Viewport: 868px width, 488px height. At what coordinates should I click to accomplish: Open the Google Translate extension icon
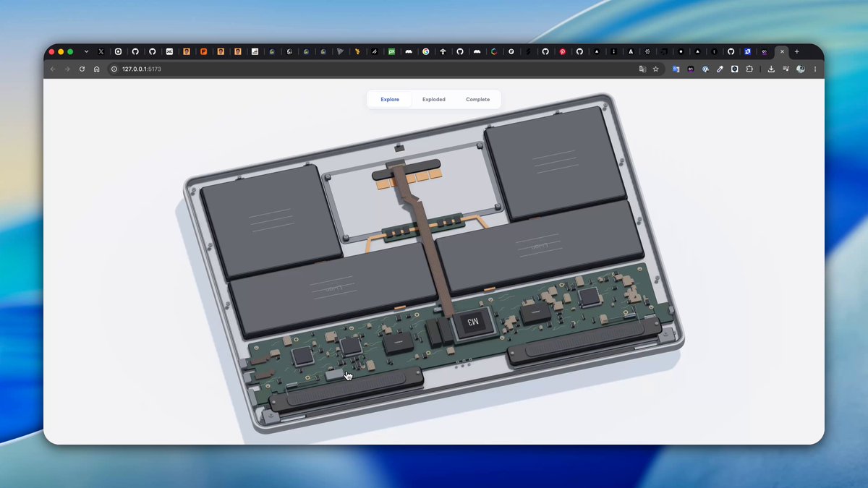pyautogui.click(x=676, y=69)
